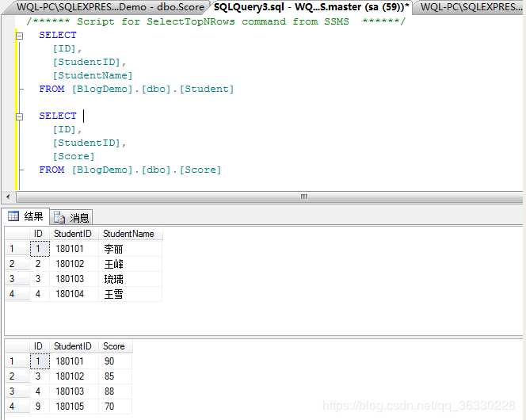Click StudentID 180105 cell in Score grid
526x420 pixels.
click(74, 407)
